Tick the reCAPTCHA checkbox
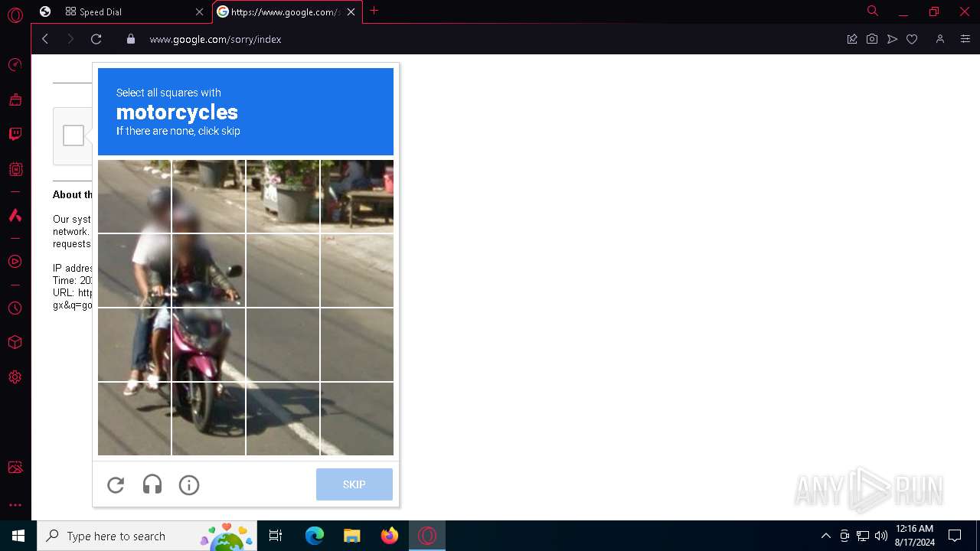The height and width of the screenshot is (551, 980). (x=73, y=135)
